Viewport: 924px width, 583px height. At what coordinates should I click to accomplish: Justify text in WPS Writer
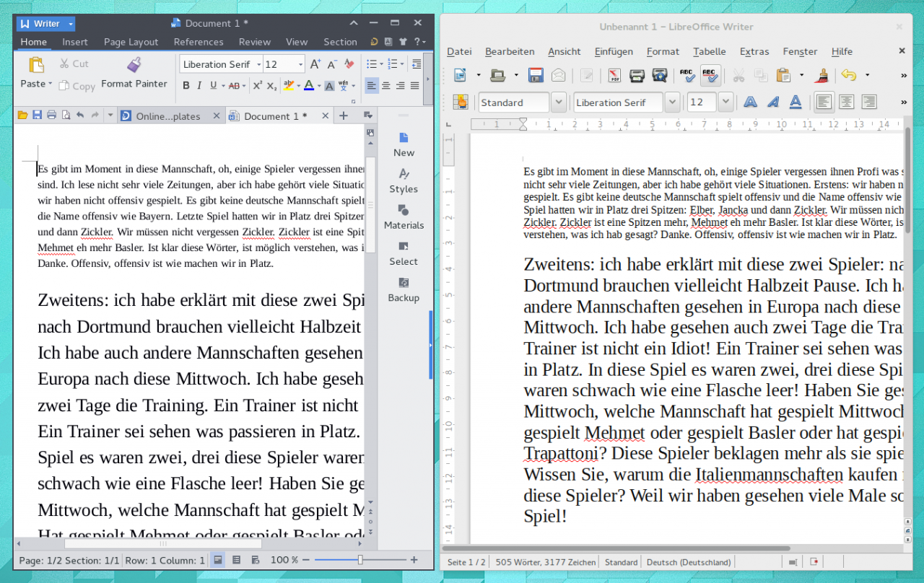tap(414, 86)
